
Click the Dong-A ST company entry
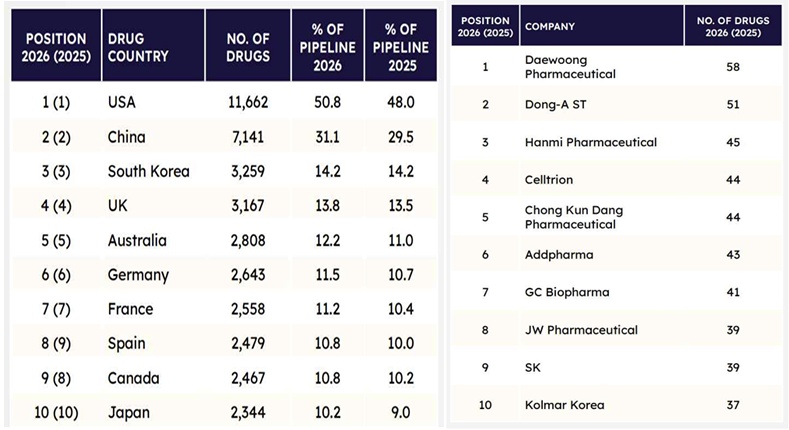(556, 104)
